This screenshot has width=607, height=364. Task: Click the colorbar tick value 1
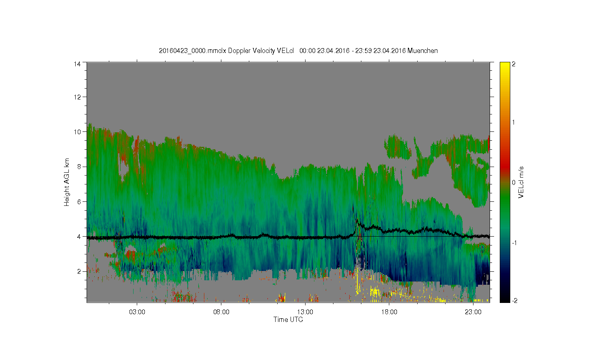pyautogui.click(x=514, y=122)
